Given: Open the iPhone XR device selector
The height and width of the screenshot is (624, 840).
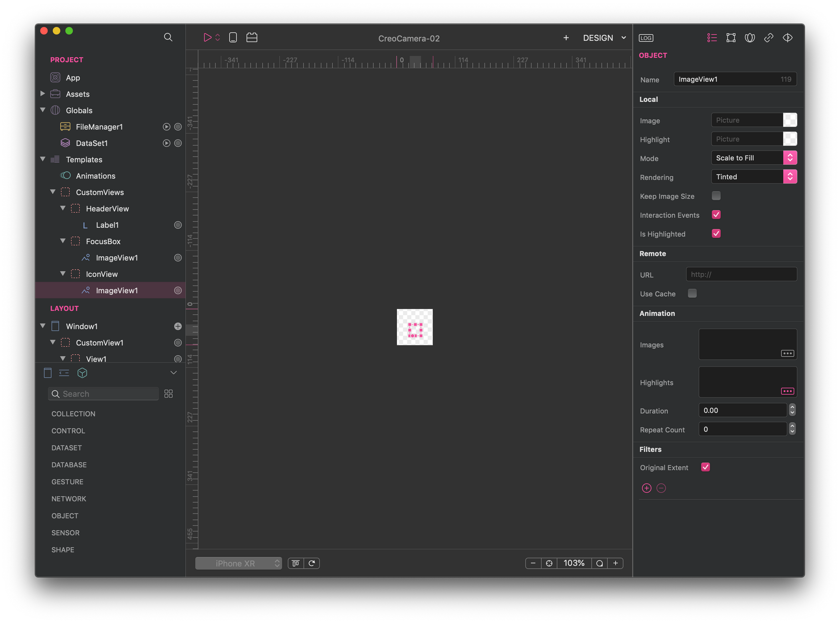Looking at the screenshot, I should (238, 563).
